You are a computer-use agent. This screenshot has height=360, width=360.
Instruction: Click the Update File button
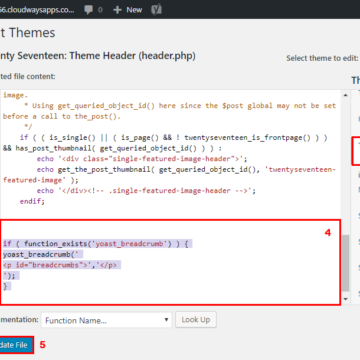click(16, 345)
